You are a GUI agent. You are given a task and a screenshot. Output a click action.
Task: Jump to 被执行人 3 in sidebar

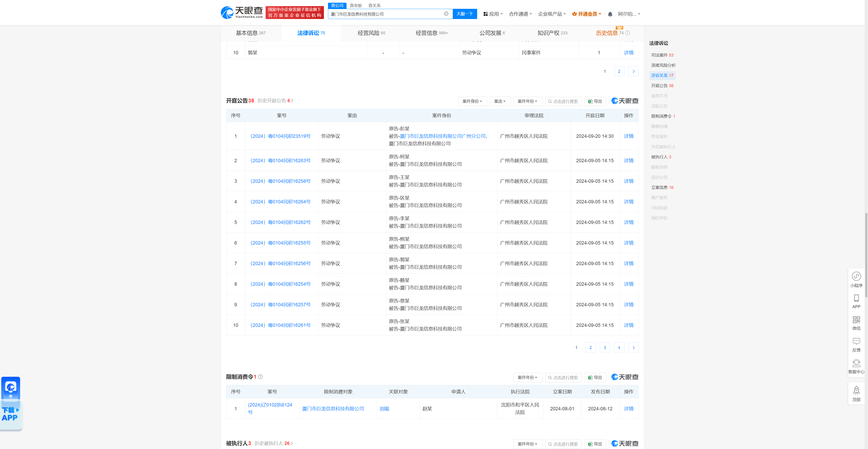pyautogui.click(x=661, y=157)
